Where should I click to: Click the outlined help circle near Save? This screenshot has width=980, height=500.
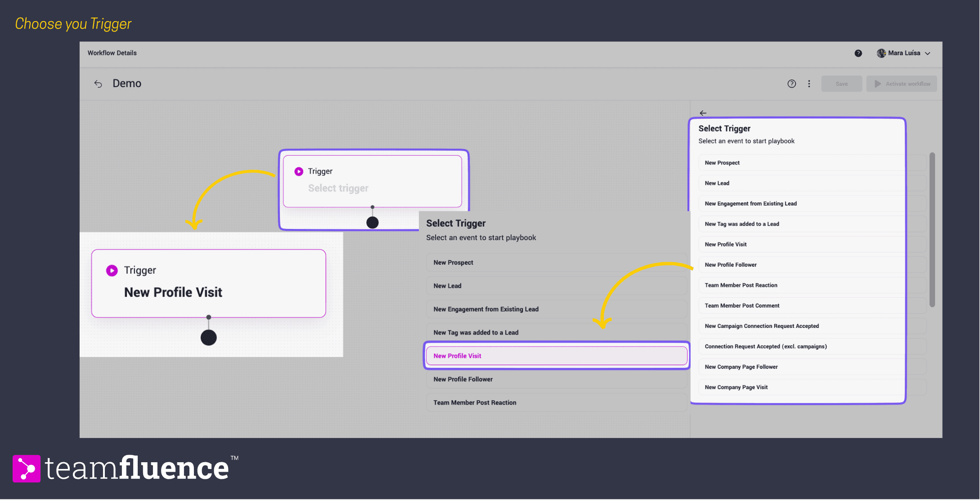(x=791, y=84)
